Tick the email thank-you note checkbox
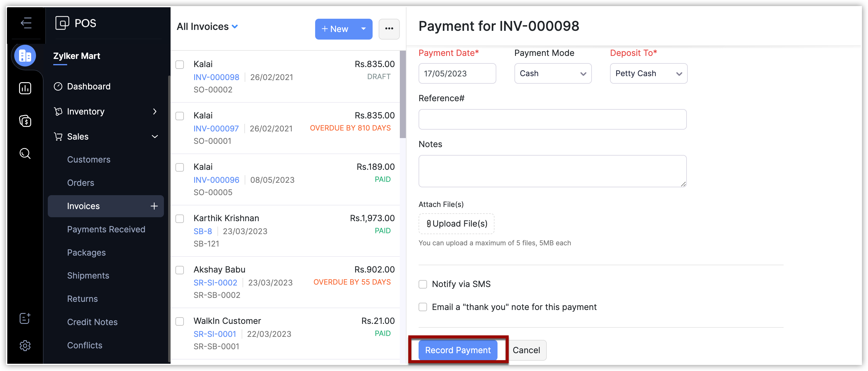868x371 pixels. click(x=423, y=307)
